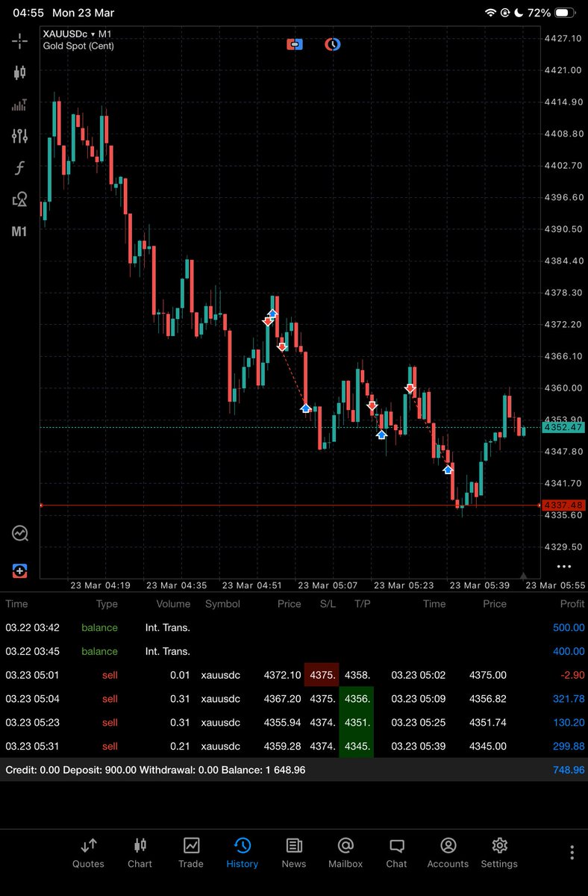Tap the green T/P cell 4345.
588x896 pixels.
click(356, 747)
